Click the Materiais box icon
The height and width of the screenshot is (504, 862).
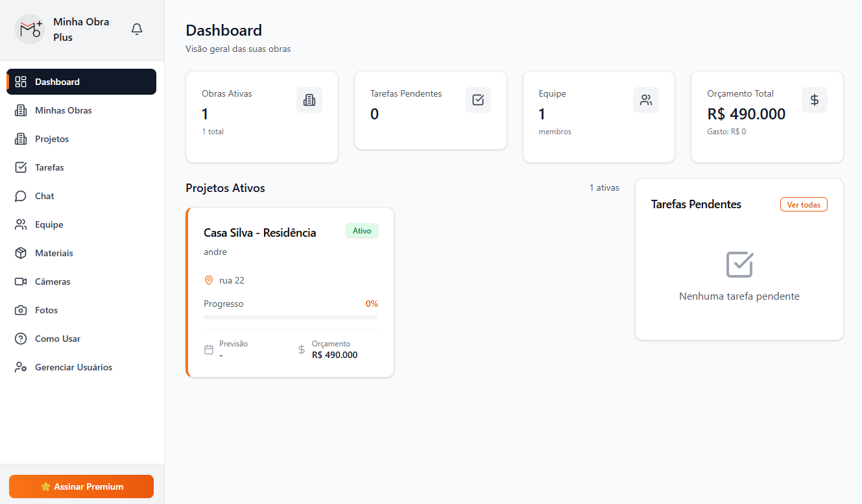tap(20, 253)
